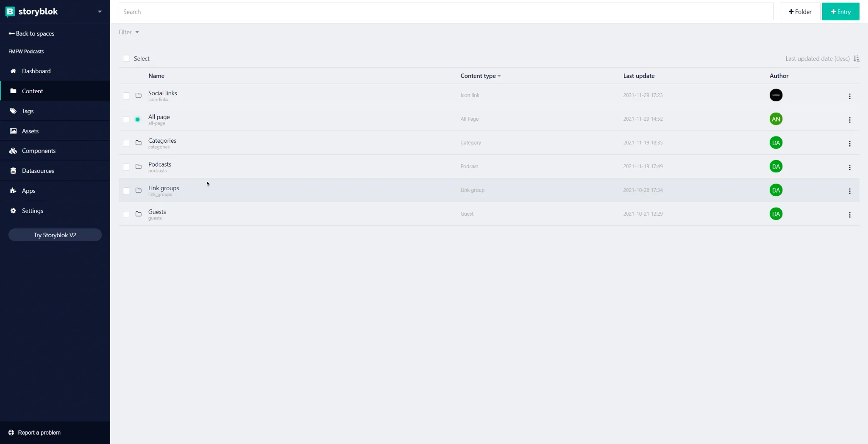The height and width of the screenshot is (444, 868).
Task: Check the Guests row checkbox
Action: (x=126, y=214)
